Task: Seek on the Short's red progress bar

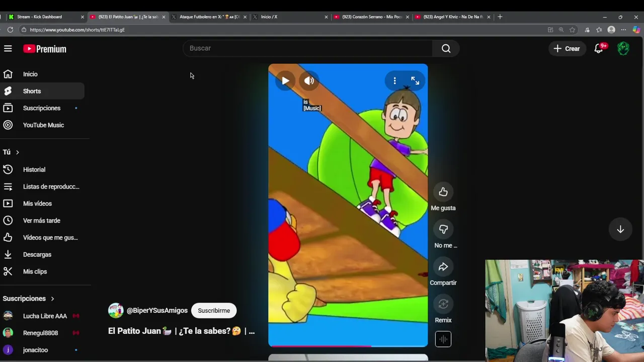Action: point(348,346)
